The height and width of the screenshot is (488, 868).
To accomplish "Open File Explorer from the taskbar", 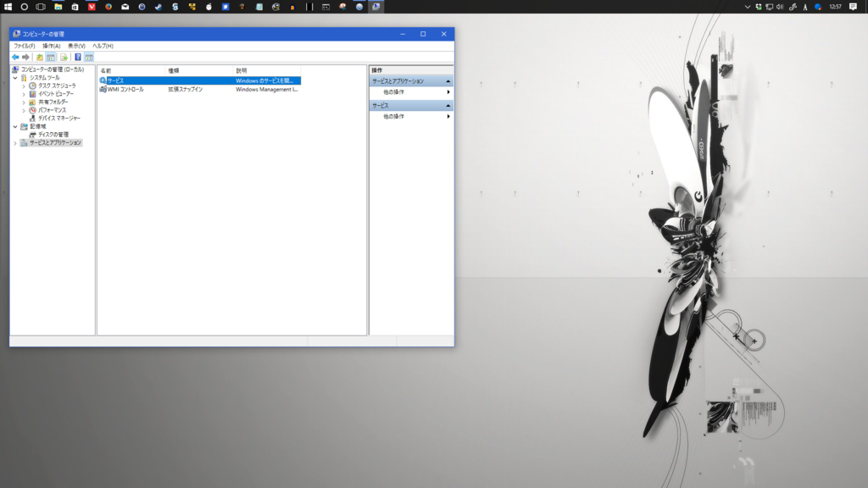I will point(58,7).
